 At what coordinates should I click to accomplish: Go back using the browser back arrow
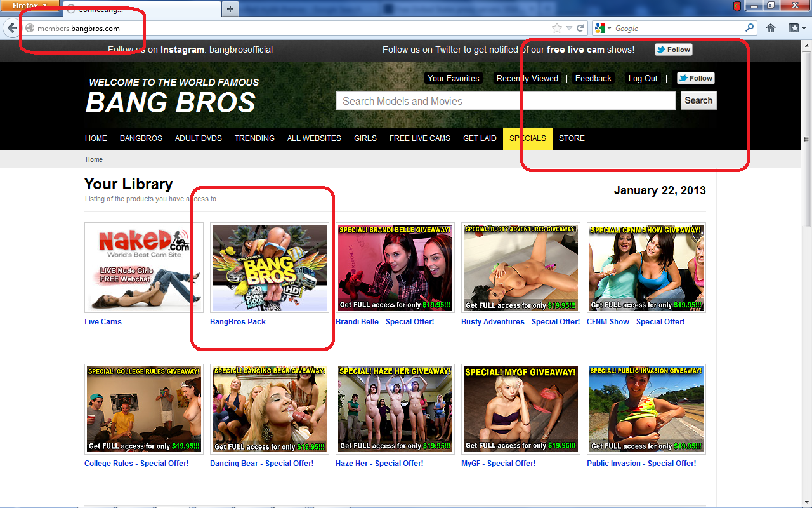[x=12, y=28]
